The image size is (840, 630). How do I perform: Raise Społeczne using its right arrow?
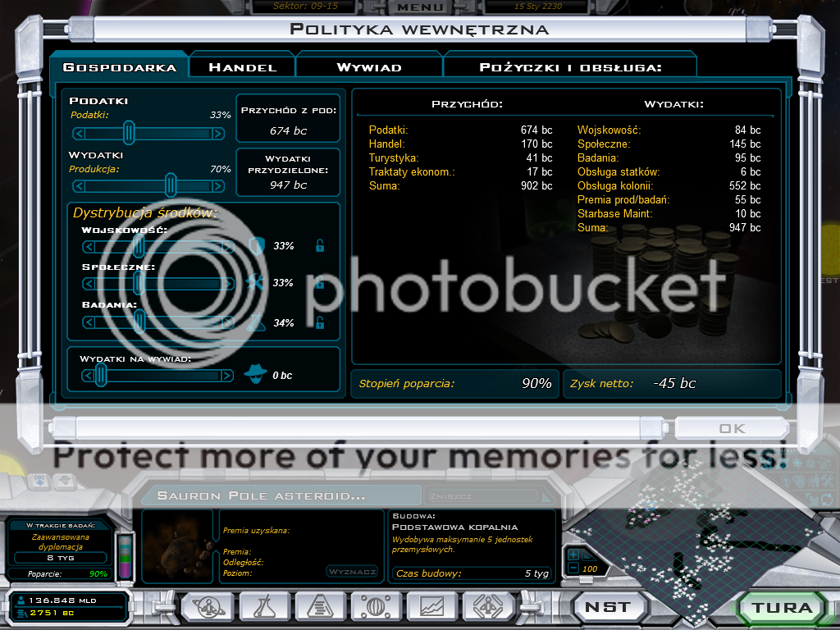point(228,283)
